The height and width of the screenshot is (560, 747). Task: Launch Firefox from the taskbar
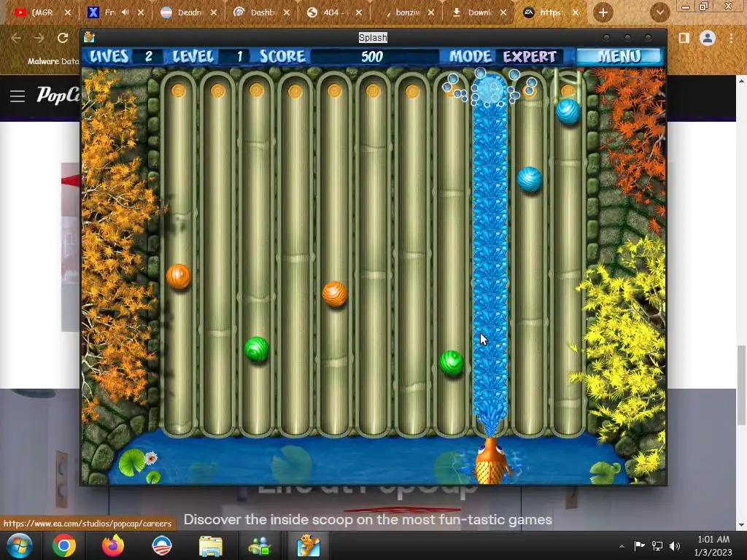pos(113,545)
